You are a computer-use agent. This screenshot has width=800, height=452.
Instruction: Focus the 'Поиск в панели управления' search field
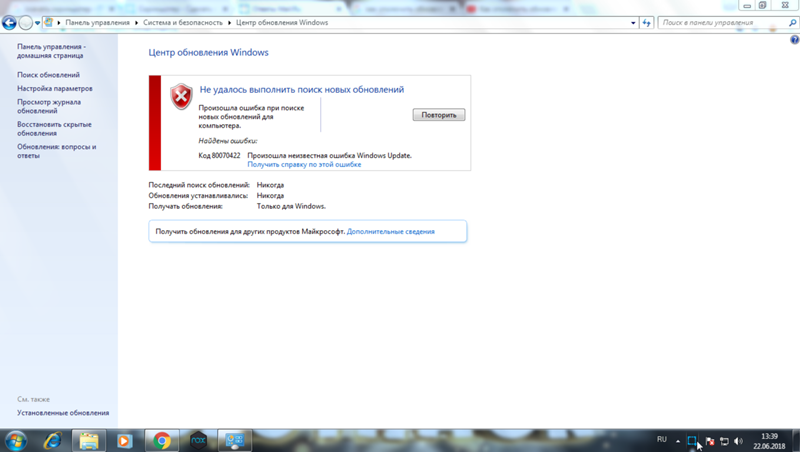pyautogui.click(x=722, y=22)
